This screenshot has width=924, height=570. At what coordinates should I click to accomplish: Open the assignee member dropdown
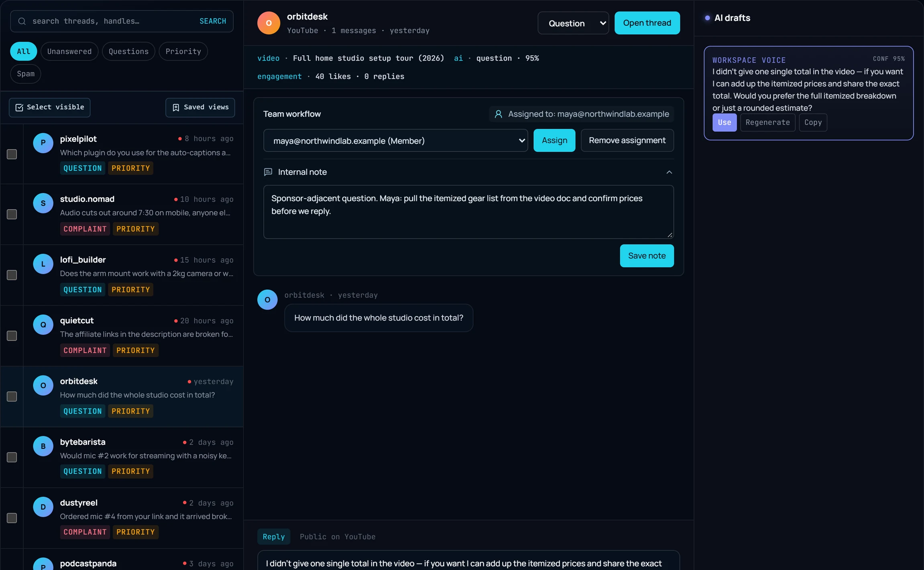[x=395, y=141]
